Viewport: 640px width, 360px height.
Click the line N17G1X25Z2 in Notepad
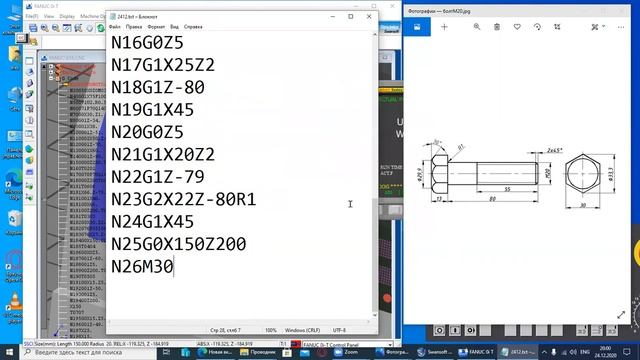[x=163, y=65]
